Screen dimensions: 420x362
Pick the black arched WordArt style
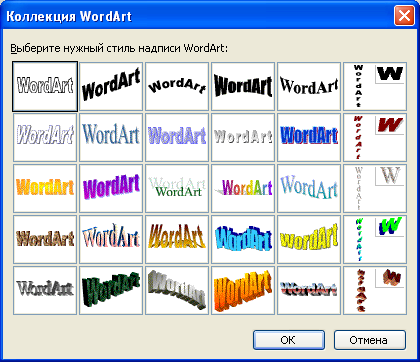pos(177,86)
